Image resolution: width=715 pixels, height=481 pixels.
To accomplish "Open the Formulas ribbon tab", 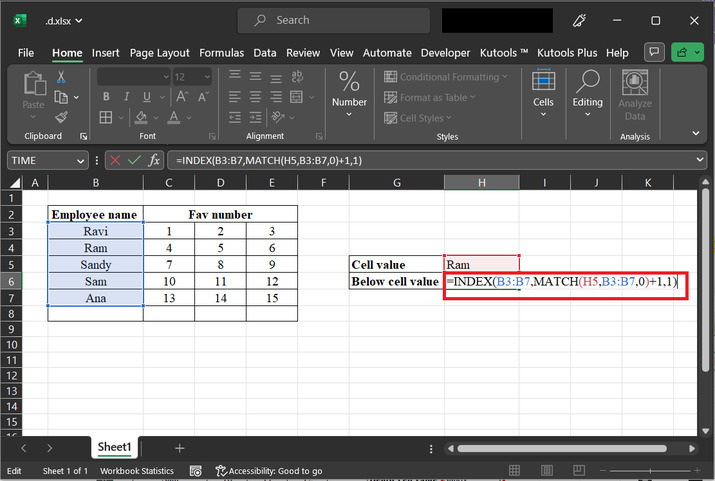I will point(221,52).
